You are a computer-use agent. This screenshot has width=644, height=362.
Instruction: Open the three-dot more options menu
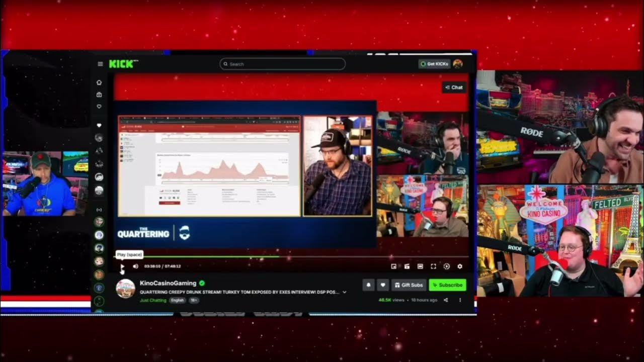(460, 300)
